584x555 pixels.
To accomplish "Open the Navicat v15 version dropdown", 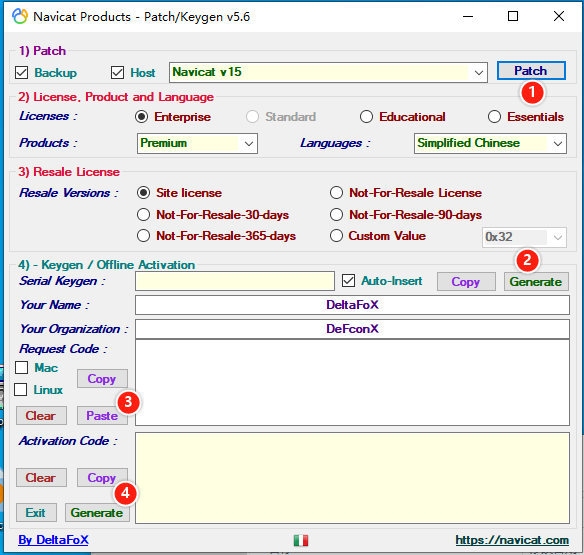I will tap(479, 72).
